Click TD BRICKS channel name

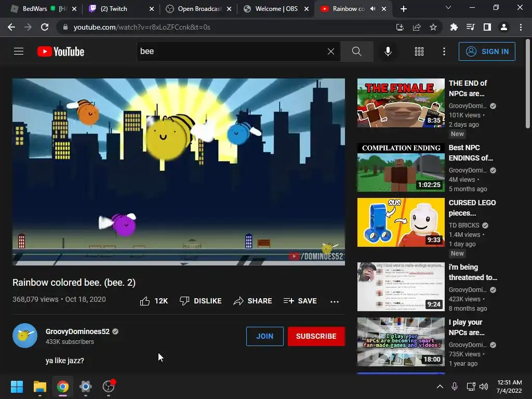pos(464,225)
